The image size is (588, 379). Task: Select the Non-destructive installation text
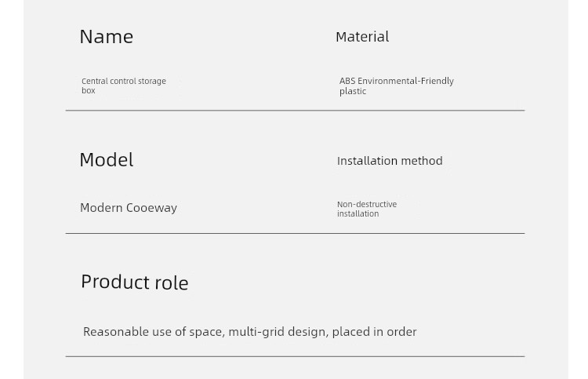click(x=367, y=209)
